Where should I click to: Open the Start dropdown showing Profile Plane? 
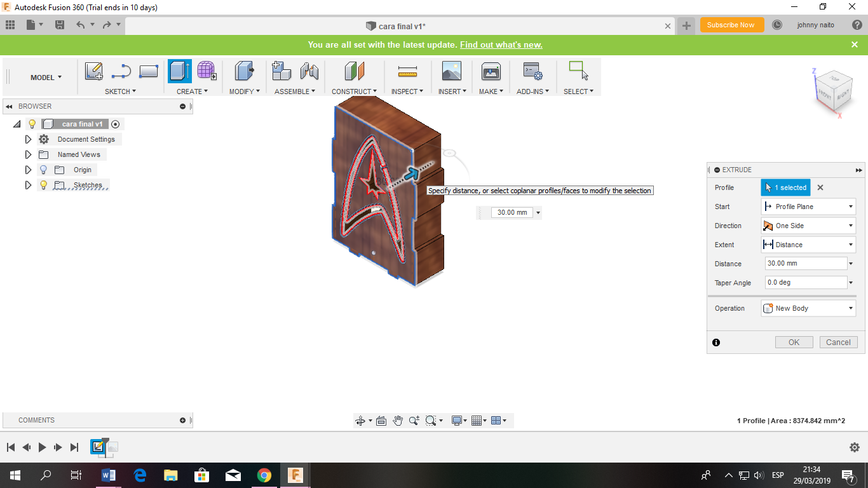coord(808,207)
